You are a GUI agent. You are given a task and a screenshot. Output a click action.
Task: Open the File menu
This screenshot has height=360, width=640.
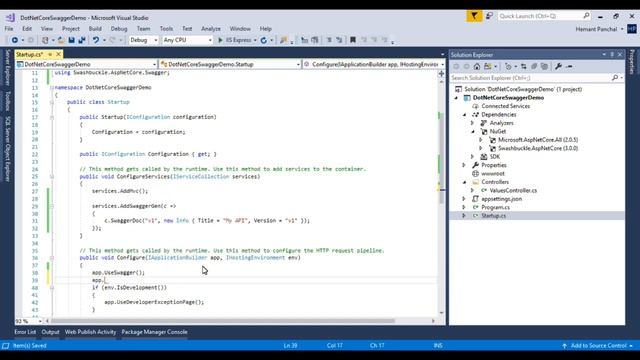(x=9, y=29)
